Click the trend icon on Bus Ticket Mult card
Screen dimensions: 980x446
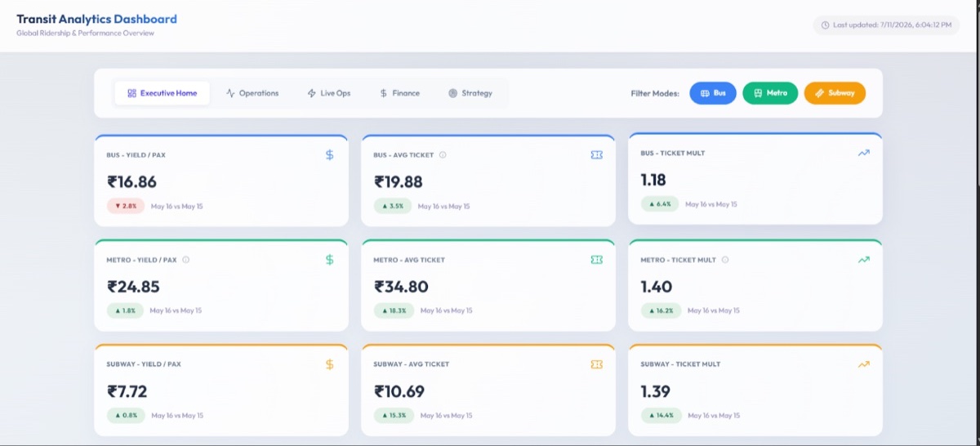click(x=864, y=153)
